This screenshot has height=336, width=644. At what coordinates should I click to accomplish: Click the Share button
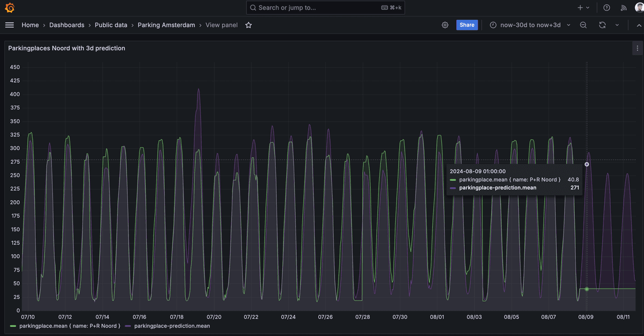click(466, 25)
